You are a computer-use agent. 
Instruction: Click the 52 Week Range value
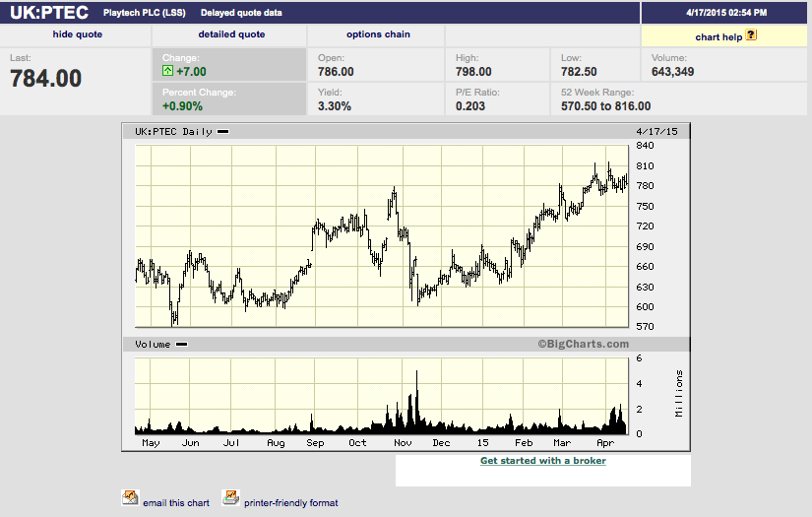605,106
